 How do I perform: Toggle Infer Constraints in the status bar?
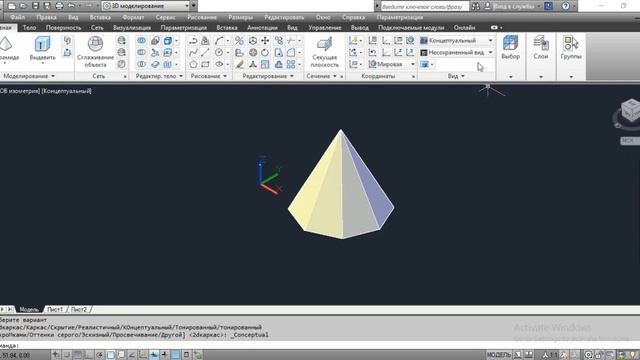point(56,355)
